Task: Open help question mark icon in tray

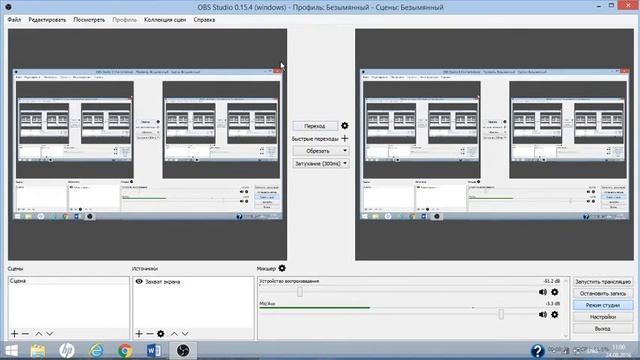Action: (537, 351)
